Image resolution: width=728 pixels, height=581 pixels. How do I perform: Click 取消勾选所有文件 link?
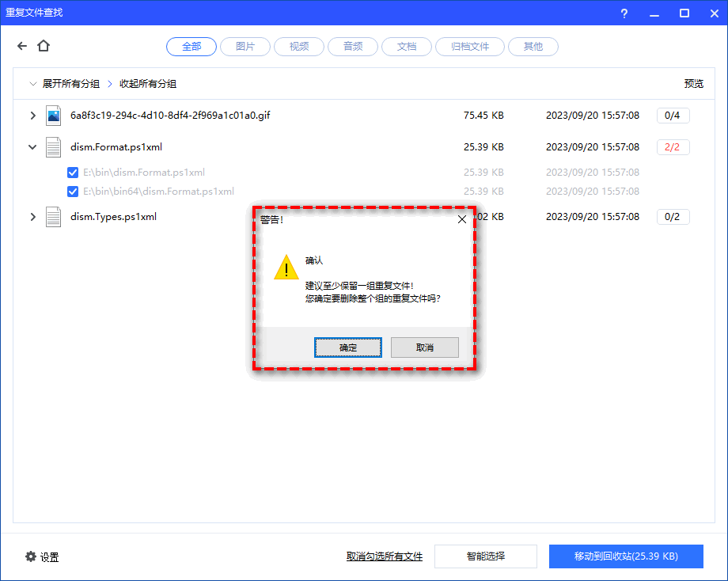[x=385, y=556]
